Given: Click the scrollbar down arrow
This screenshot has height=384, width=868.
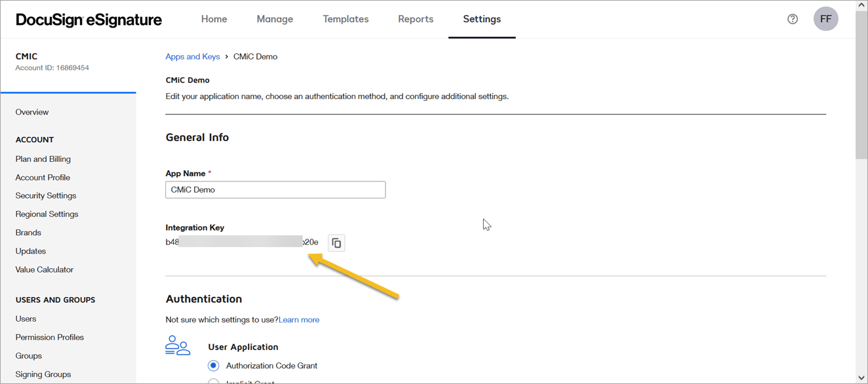Looking at the screenshot, I should (861, 378).
